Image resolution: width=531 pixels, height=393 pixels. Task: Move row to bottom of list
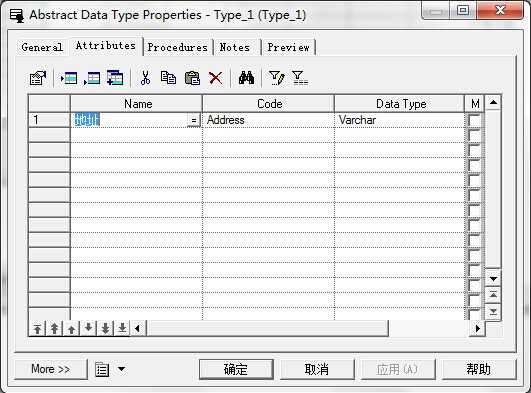[x=122, y=328]
